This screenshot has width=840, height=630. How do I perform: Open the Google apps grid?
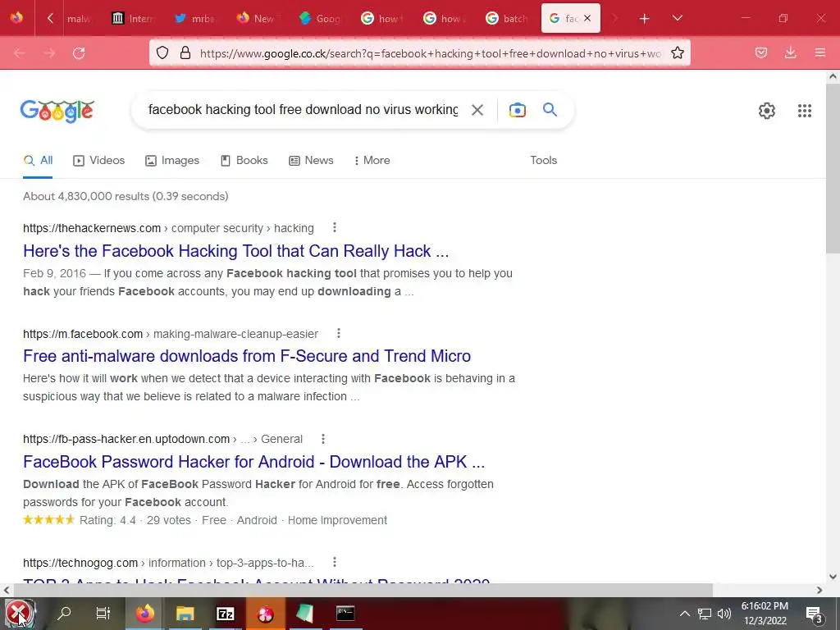point(804,111)
